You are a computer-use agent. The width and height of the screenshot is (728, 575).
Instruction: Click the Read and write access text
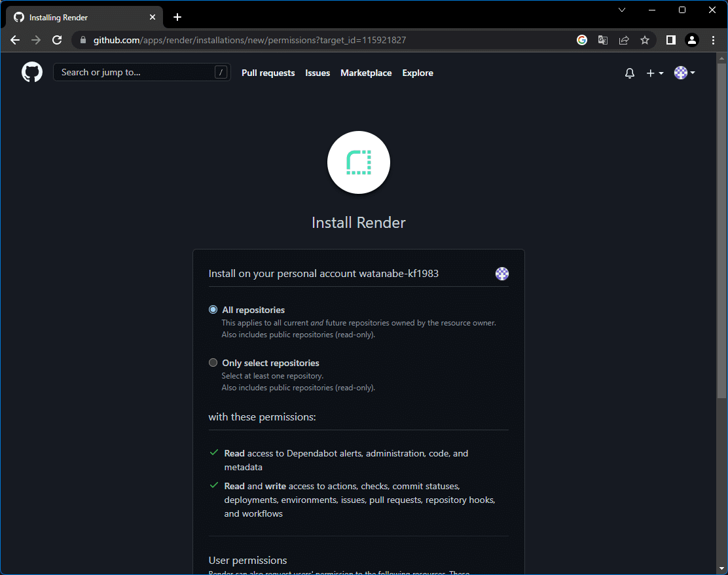[360, 500]
